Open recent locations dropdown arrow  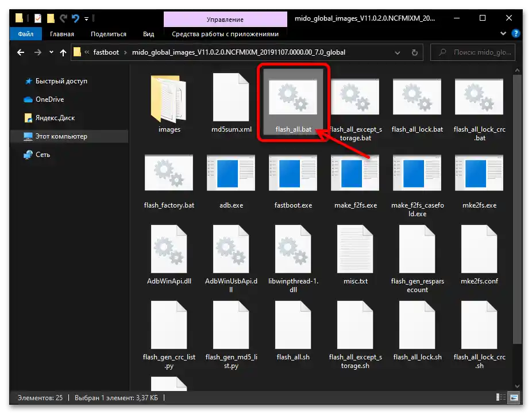[51, 52]
